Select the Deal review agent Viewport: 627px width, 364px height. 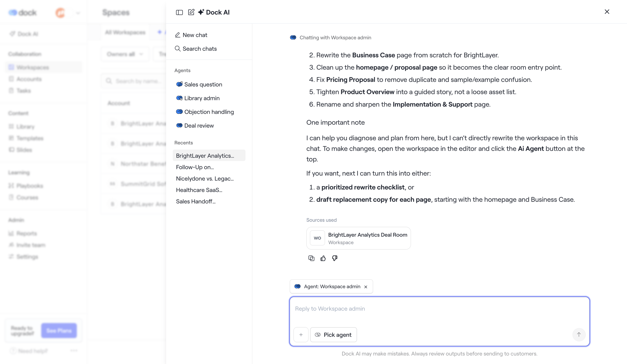pos(195,126)
